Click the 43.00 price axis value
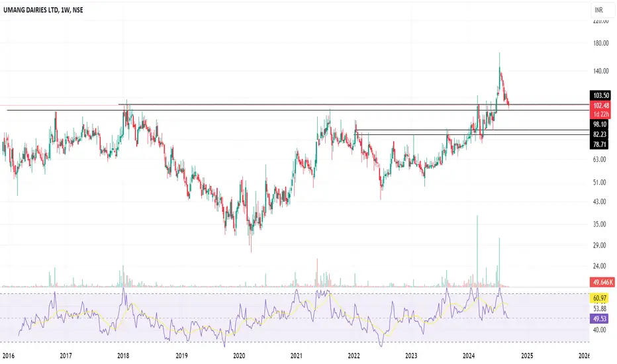 click(x=600, y=201)
